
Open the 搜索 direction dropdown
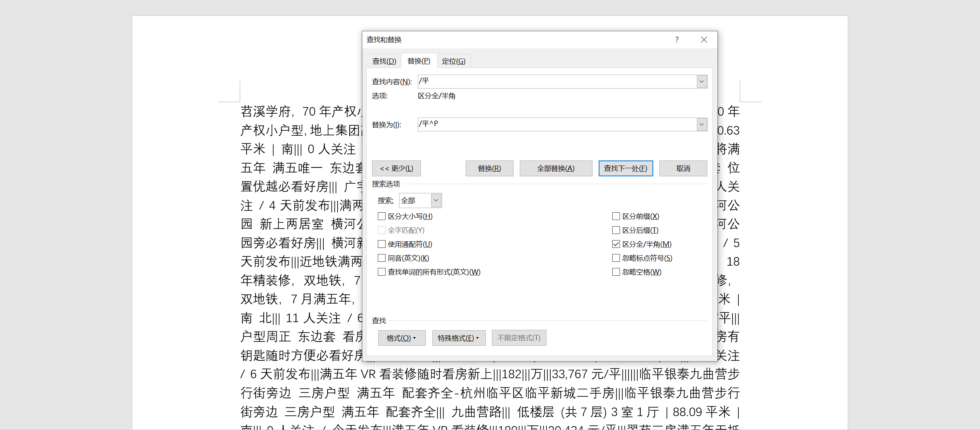(436, 200)
